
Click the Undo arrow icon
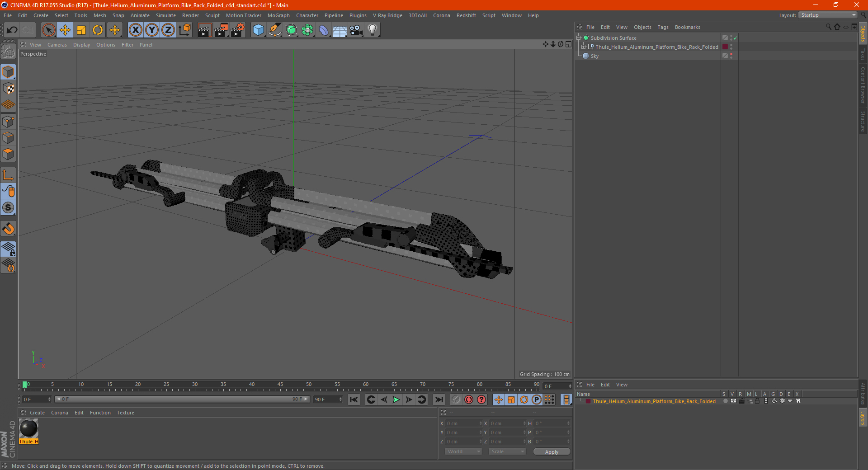click(12, 30)
